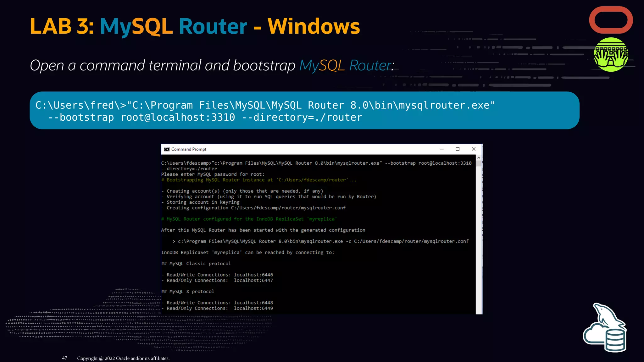Viewport: 644px width, 362px height.
Task: Click 'Read/Only Connections: localhost:6449'
Action: pos(217,309)
